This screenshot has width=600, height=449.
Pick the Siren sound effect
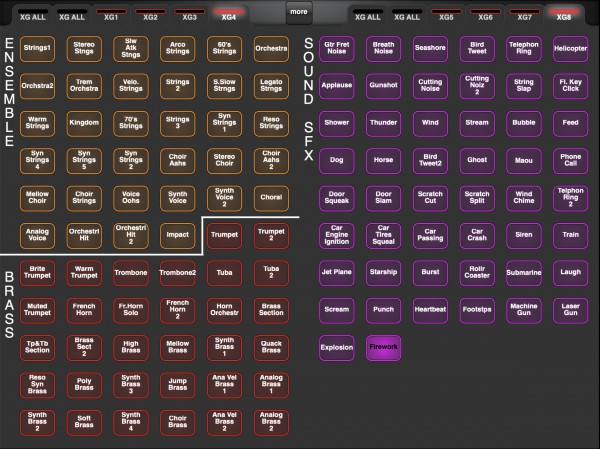(524, 235)
